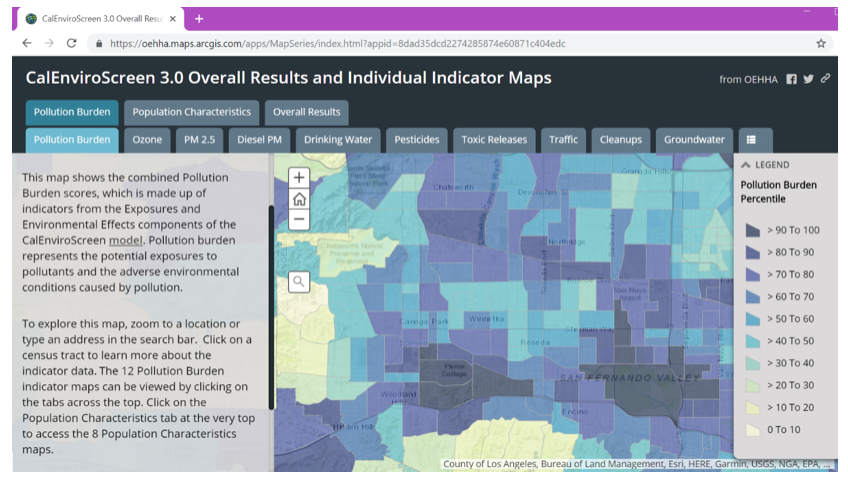
Task: Click the Groundwater tab
Action: [x=695, y=140]
